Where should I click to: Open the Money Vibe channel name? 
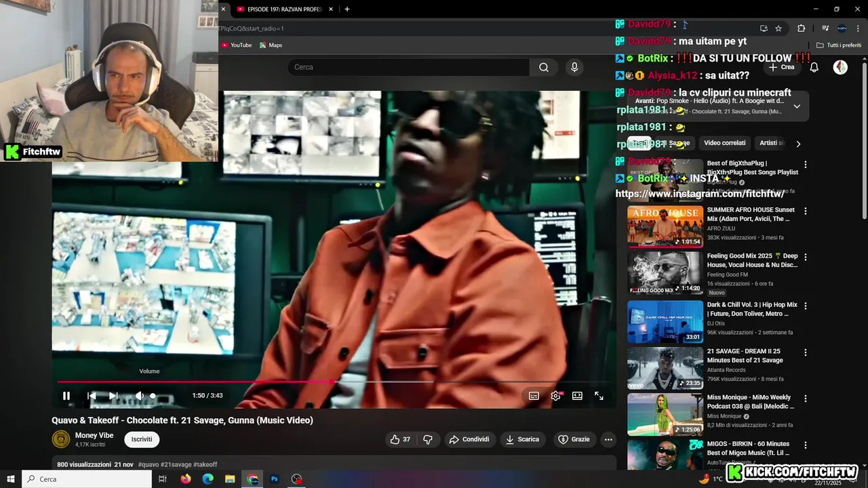[x=94, y=435]
